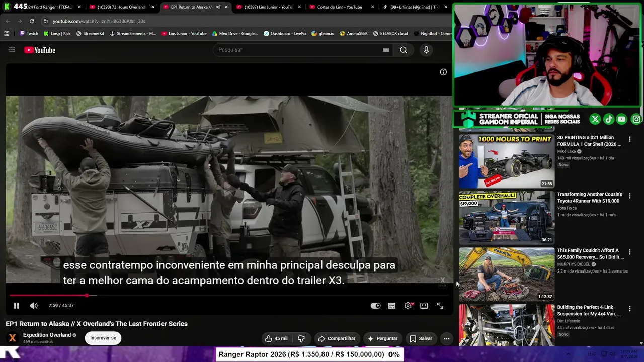Save the video with Salvar
This screenshot has width=644, height=362.
(x=421, y=339)
